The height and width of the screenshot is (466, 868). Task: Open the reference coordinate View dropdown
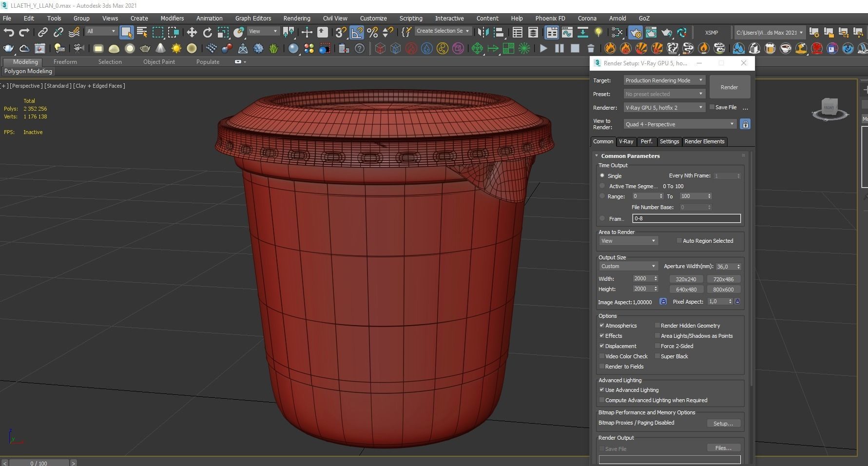coord(263,31)
